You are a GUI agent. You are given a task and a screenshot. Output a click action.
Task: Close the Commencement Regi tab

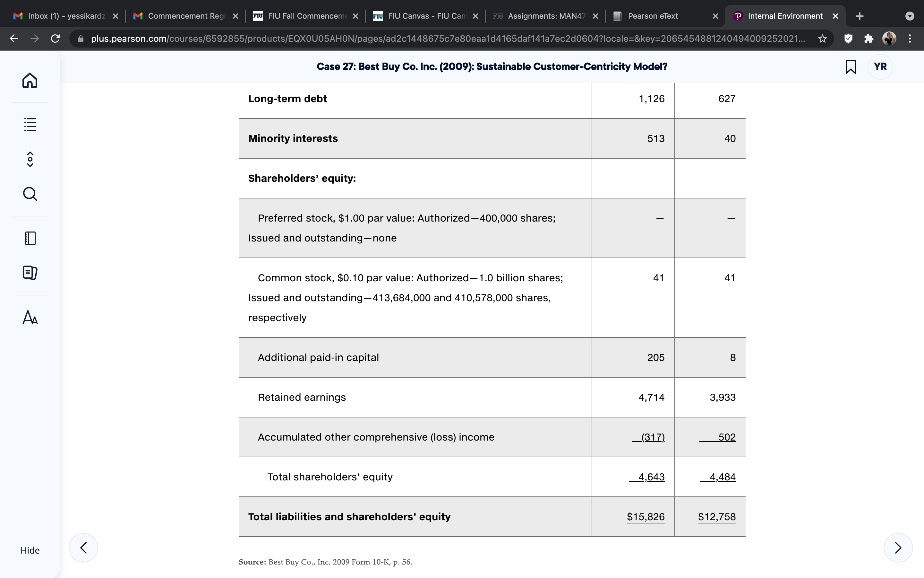(x=235, y=16)
